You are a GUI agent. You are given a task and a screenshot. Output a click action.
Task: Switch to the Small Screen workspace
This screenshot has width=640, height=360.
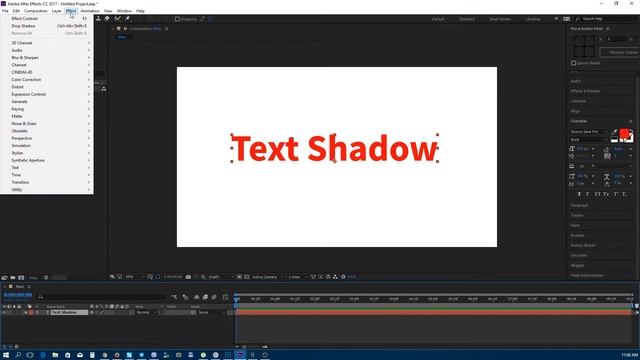coord(500,19)
